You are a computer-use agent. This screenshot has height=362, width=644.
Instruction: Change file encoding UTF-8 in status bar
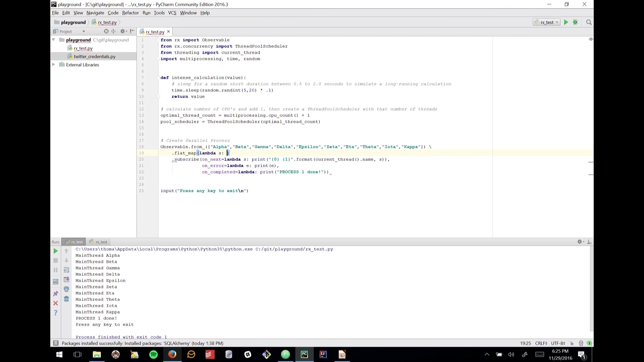click(x=558, y=343)
